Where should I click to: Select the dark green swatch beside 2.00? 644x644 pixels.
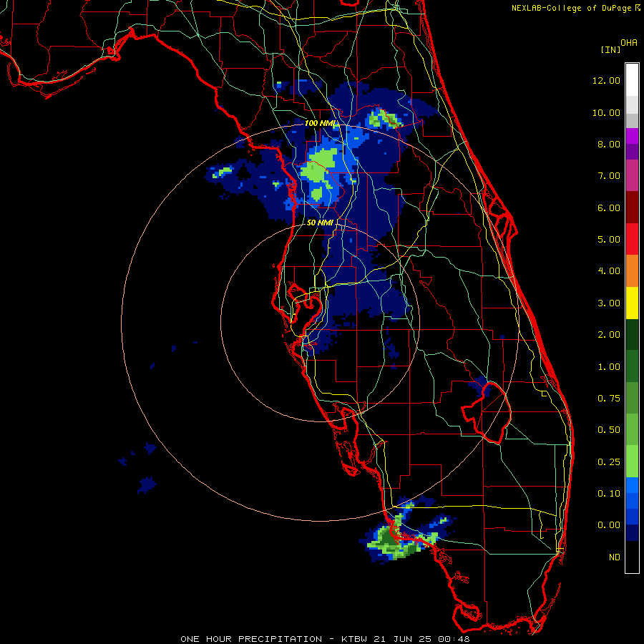pyautogui.click(x=632, y=334)
